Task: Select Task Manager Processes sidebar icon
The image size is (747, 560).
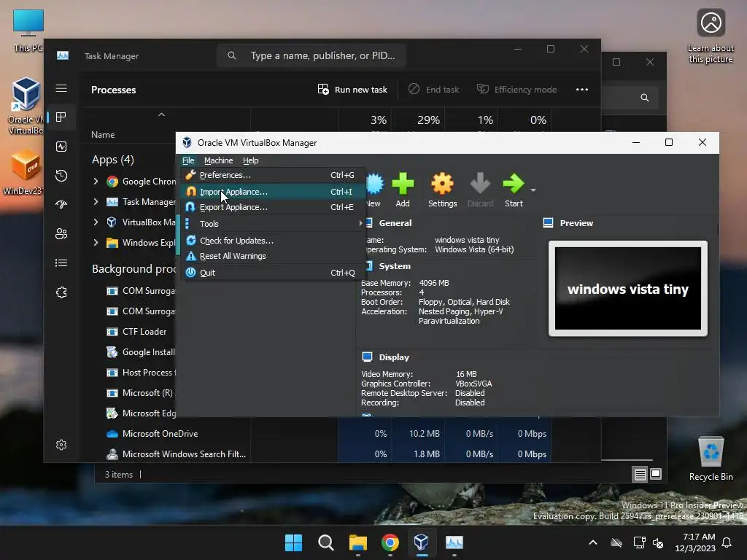Action: (61, 117)
